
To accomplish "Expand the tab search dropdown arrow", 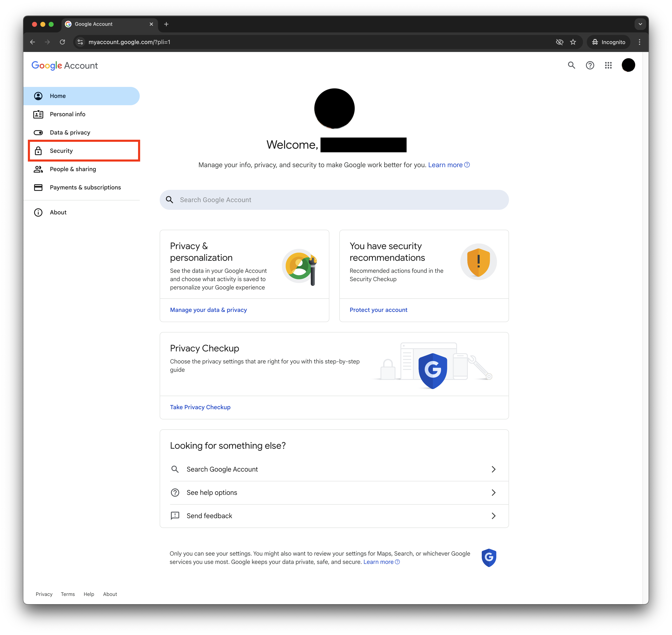I will coord(640,24).
